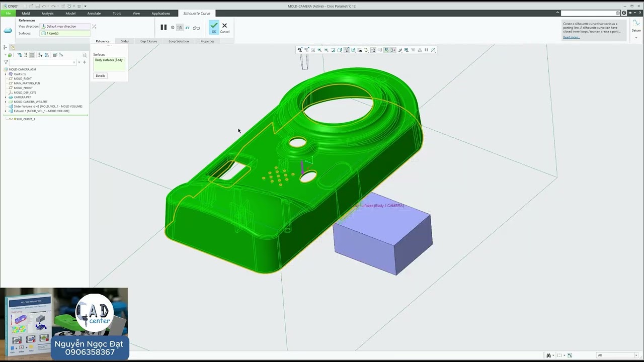
Task: Cancel the Silhouette Curve feature
Action: click(224, 27)
